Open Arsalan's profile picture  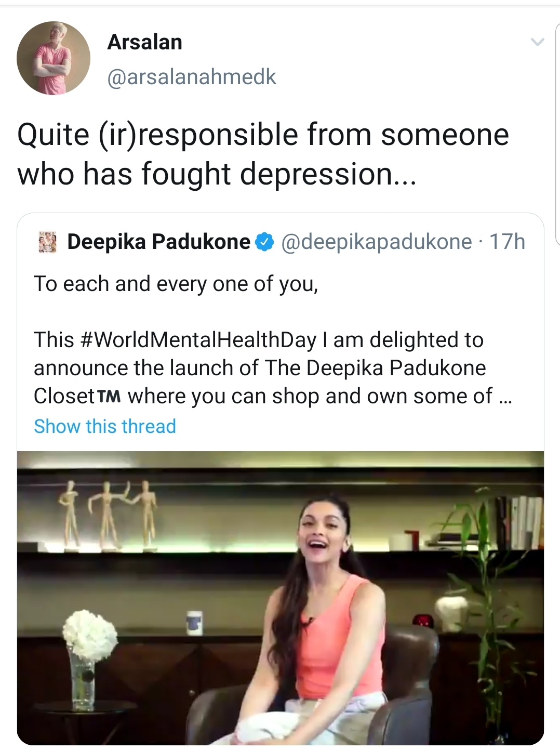[x=54, y=58]
